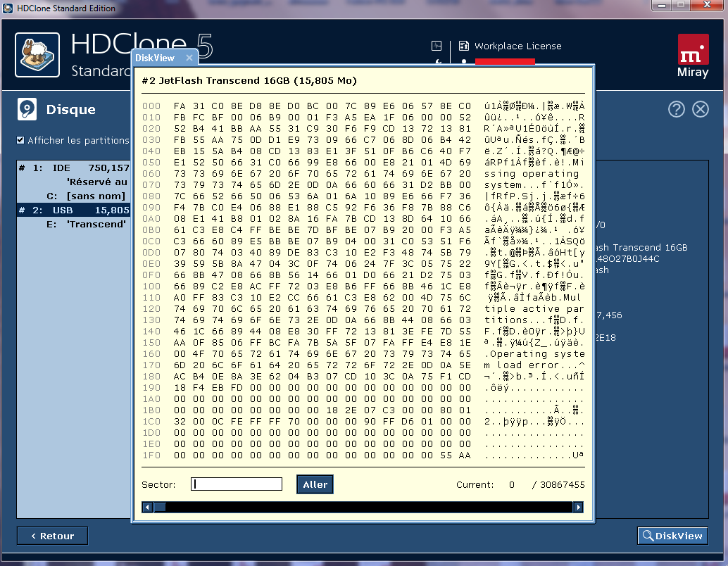Click offset label 1B0 in hex view
Viewport: 728px width, 566px height.
pyautogui.click(x=151, y=410)
